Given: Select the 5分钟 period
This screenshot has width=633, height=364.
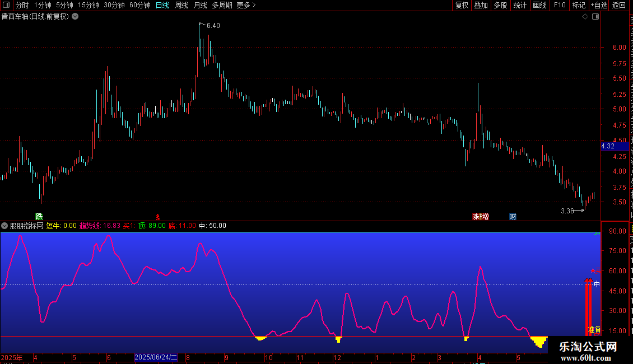Looking at the screenshot, I should 64,5.
